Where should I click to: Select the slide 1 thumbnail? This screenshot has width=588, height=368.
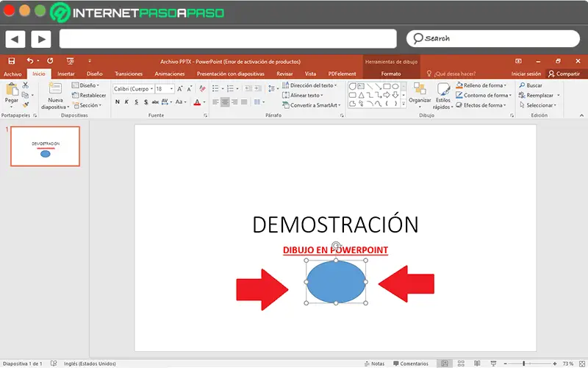(x=46, y=146)
